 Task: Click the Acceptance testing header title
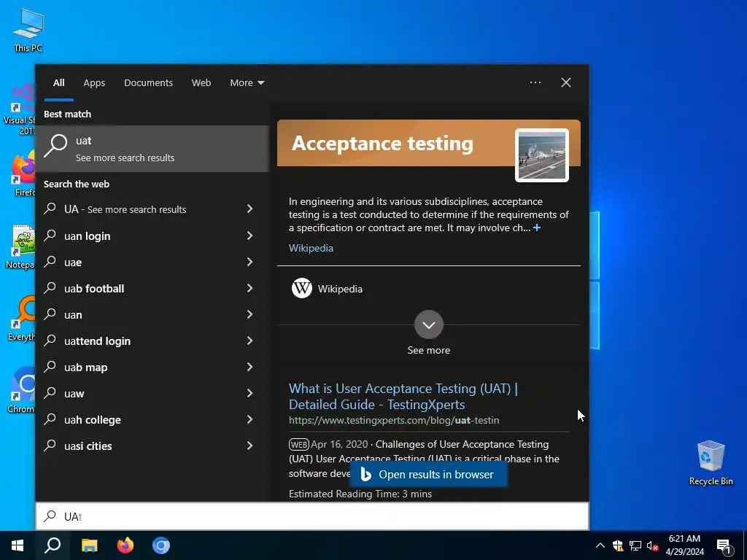(x=382, y=144)
